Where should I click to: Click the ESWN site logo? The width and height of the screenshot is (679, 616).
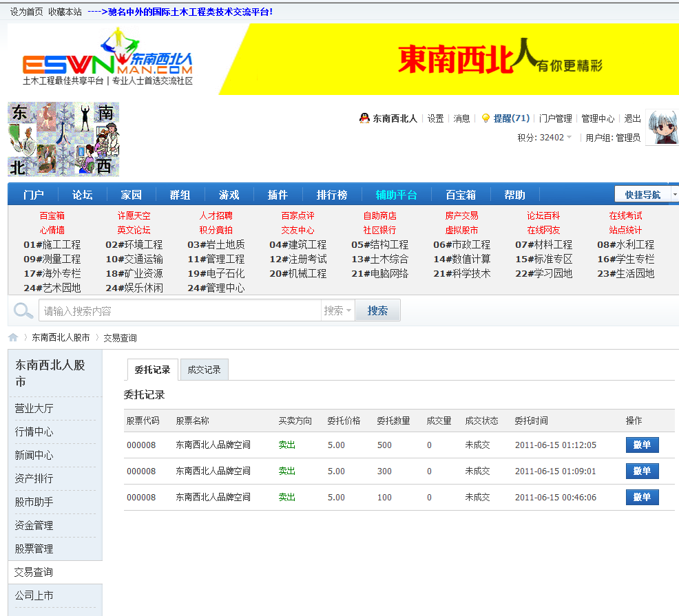[x=107, y=59]
